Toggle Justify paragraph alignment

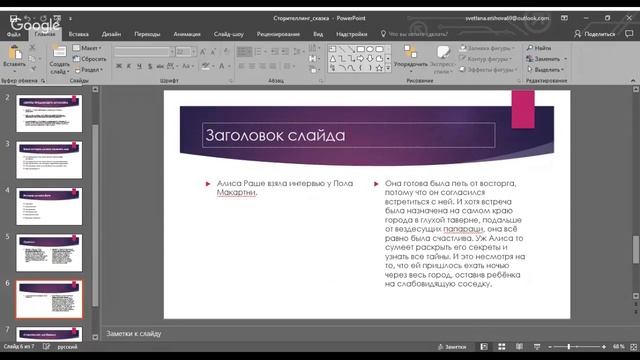click(273, 66)
